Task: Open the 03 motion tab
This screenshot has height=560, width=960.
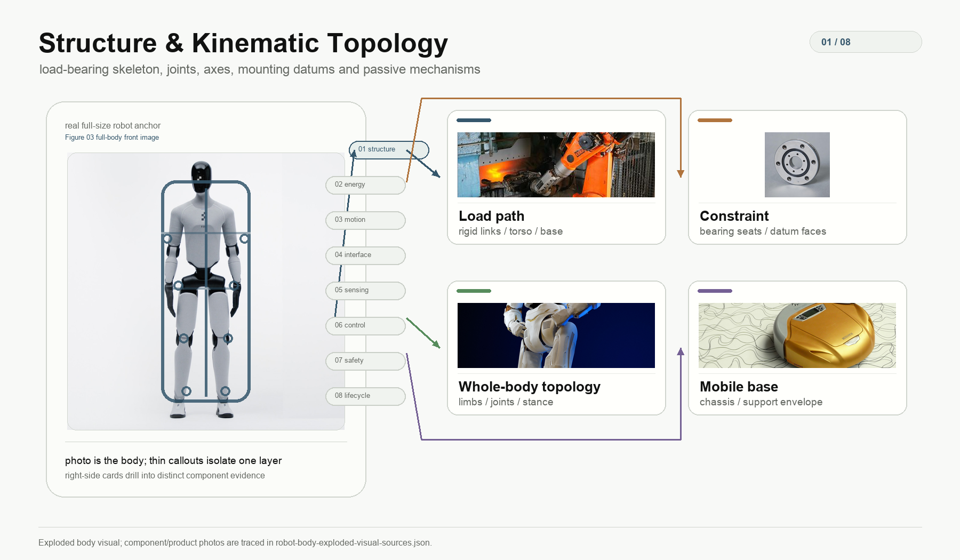Action: coord(365,220)
